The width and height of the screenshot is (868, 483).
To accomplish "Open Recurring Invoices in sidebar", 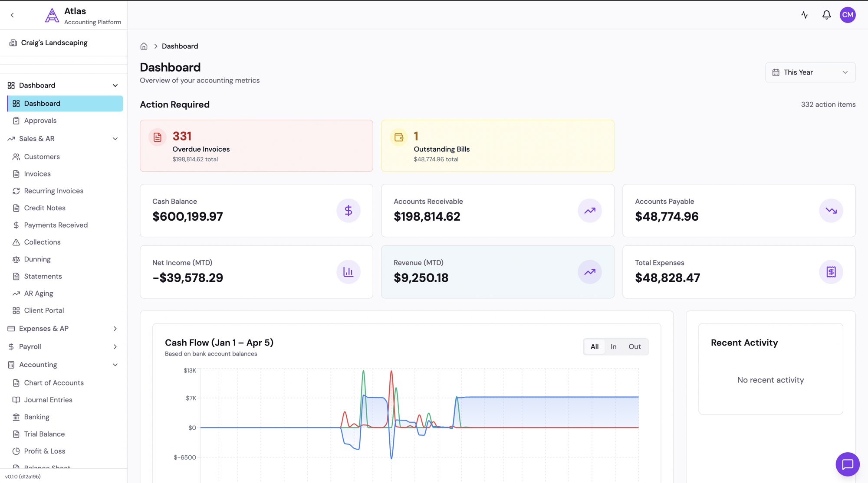I will [x=53, y=191].
